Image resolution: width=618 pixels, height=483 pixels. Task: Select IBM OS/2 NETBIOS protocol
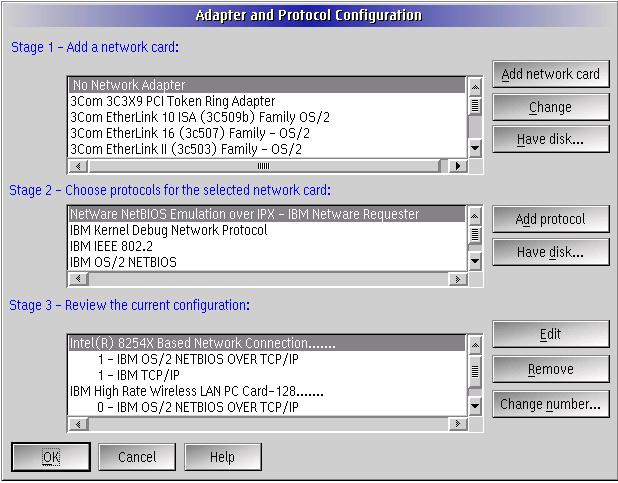267,262
